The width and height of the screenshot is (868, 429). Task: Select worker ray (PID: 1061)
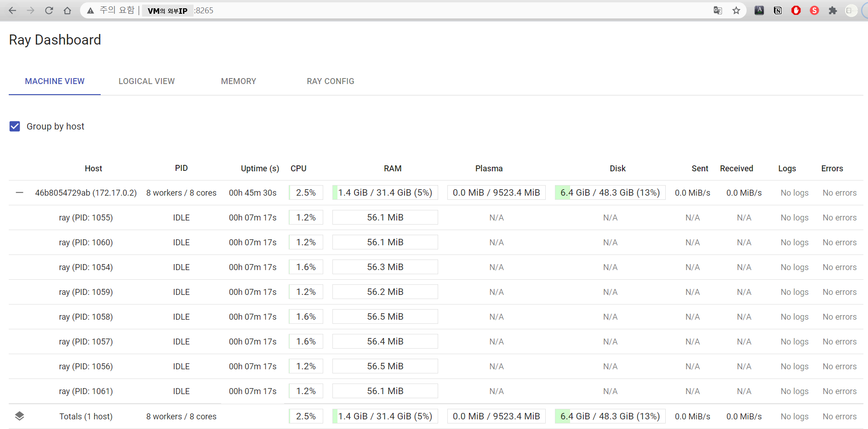click(86, 391)
